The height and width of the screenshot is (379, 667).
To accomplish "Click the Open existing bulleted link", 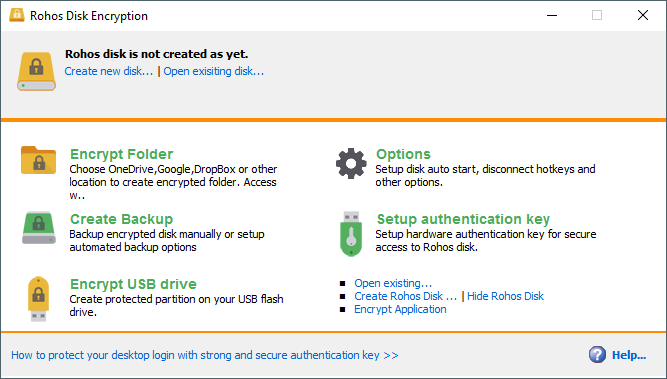I will 393,283.
